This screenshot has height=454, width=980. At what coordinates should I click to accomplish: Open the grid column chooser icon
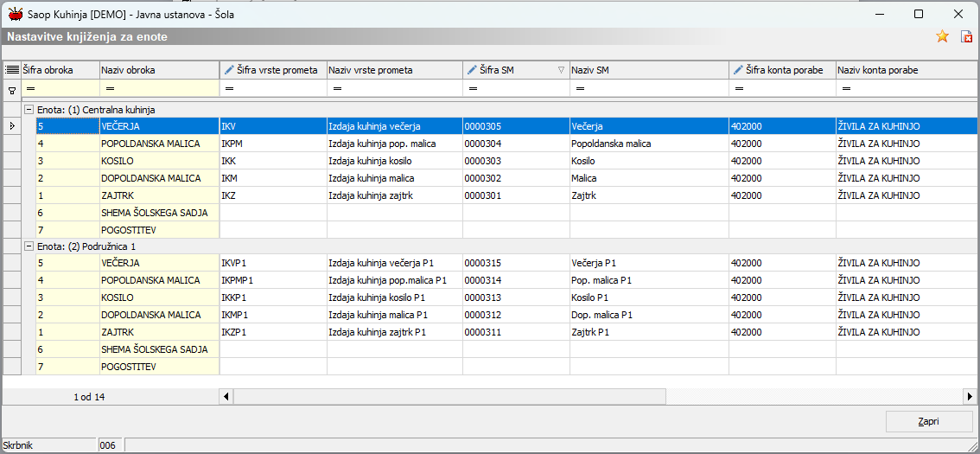[x=12, y=70]
